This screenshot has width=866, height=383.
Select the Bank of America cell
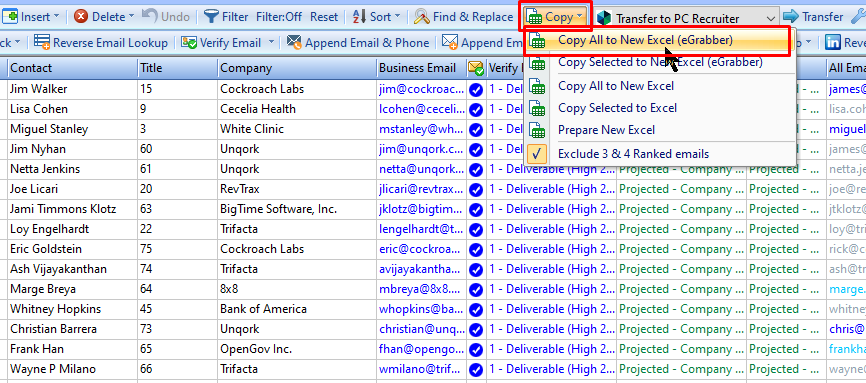pyautogui.click(x=297, y=309)
